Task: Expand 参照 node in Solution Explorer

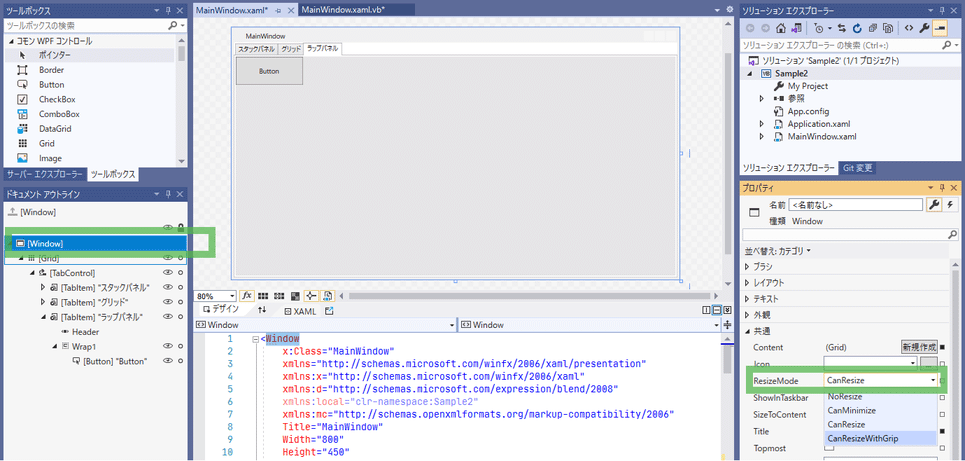Action: tap(762, 98)
